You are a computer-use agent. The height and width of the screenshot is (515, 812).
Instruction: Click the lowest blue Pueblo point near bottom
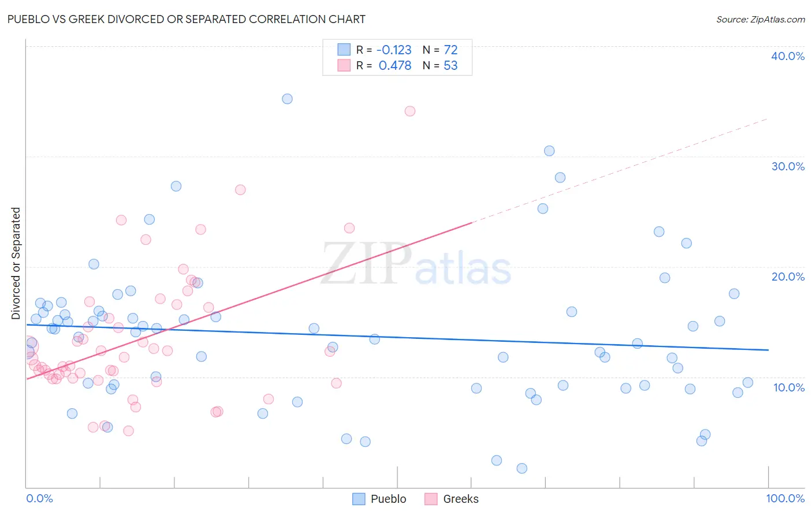[522, 468]
